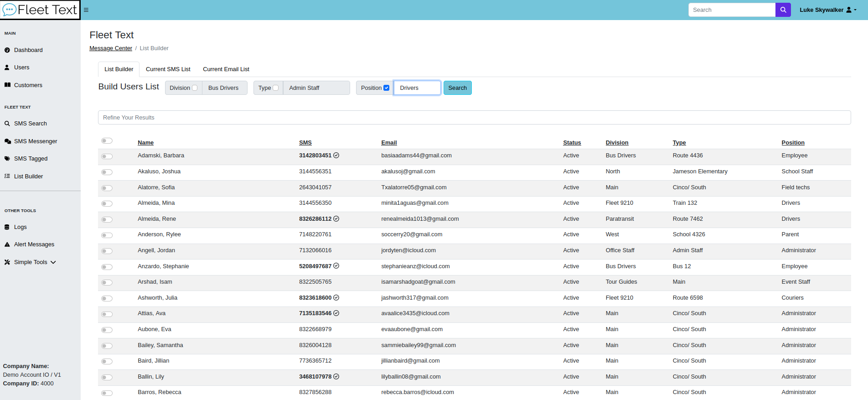
Task: Open SMS Messenger in the sidebar
Action: (x=36, y=141)
